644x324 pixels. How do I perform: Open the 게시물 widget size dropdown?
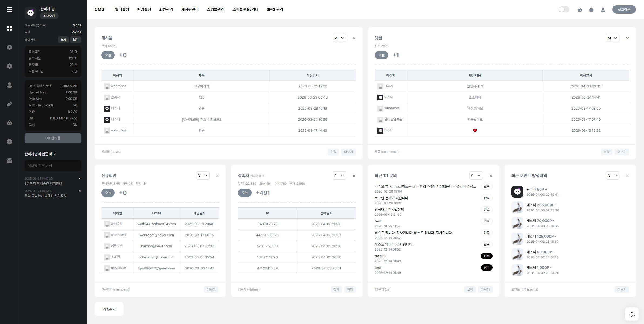pyautogui.click(x=339, y=38)
